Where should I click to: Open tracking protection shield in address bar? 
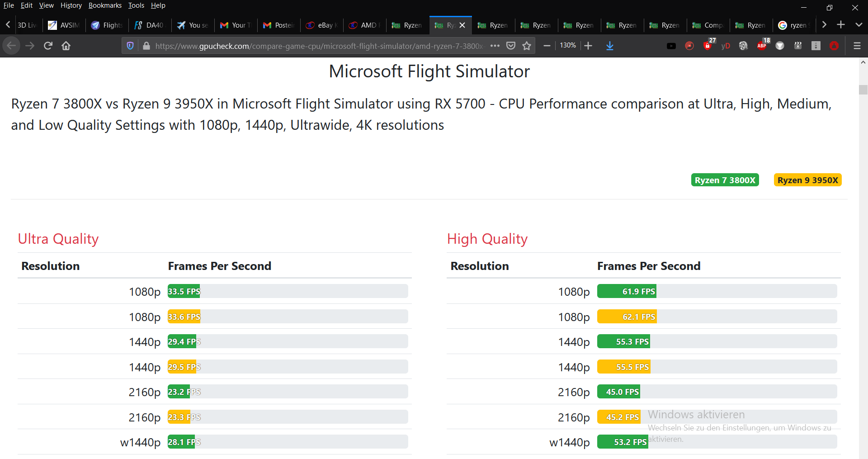click(x=130, y=46)
